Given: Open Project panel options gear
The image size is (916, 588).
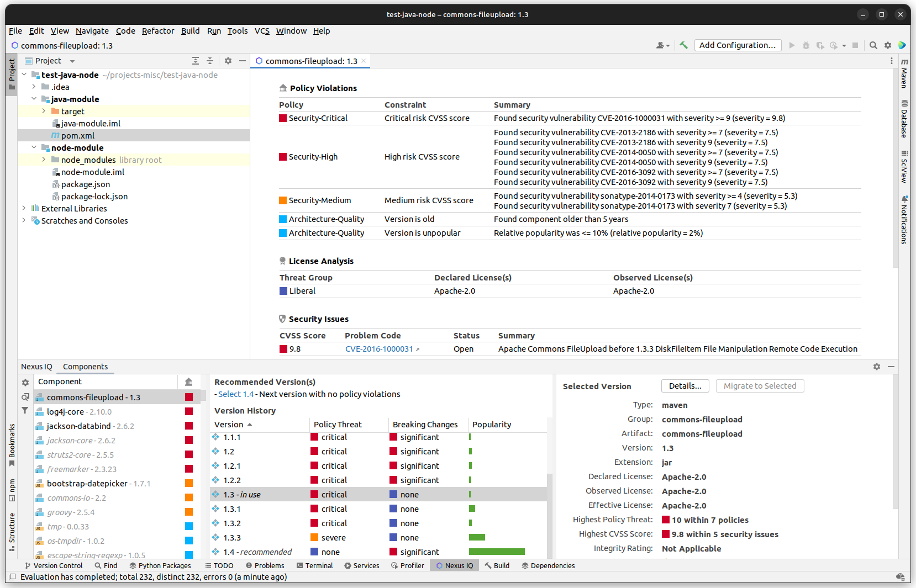Looking at the screenshot, I should click(228, 61).
